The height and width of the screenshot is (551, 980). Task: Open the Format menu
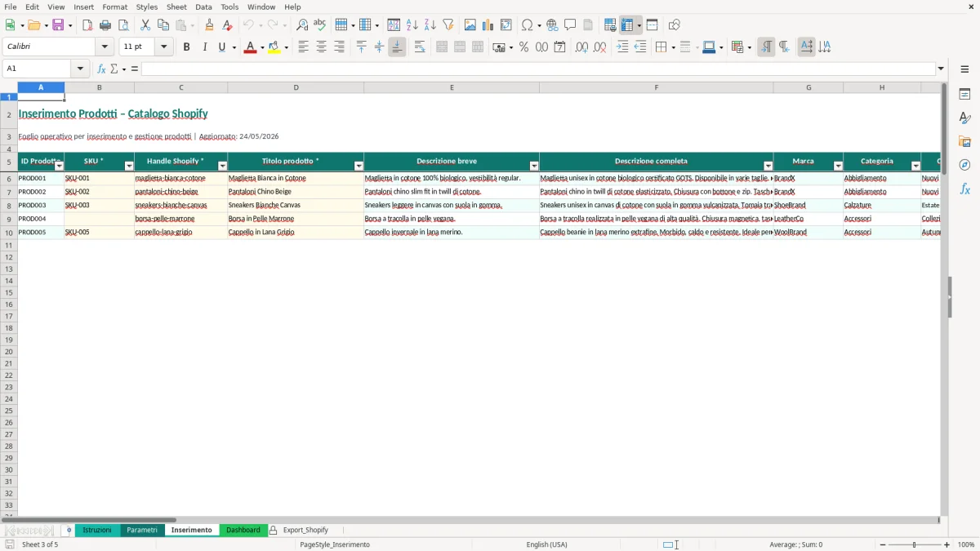(x=115, y=7)
